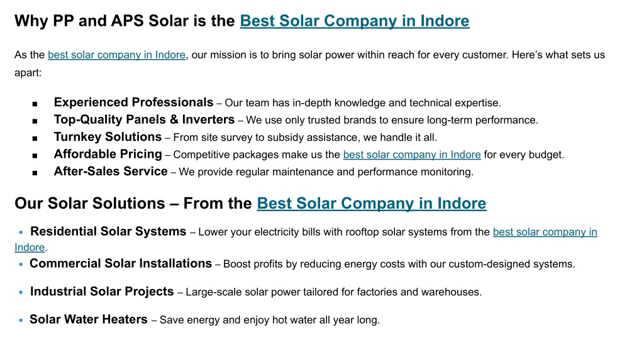Click the square bullet before After-Sales Service
644x362 pixels.
coord(35,173)
